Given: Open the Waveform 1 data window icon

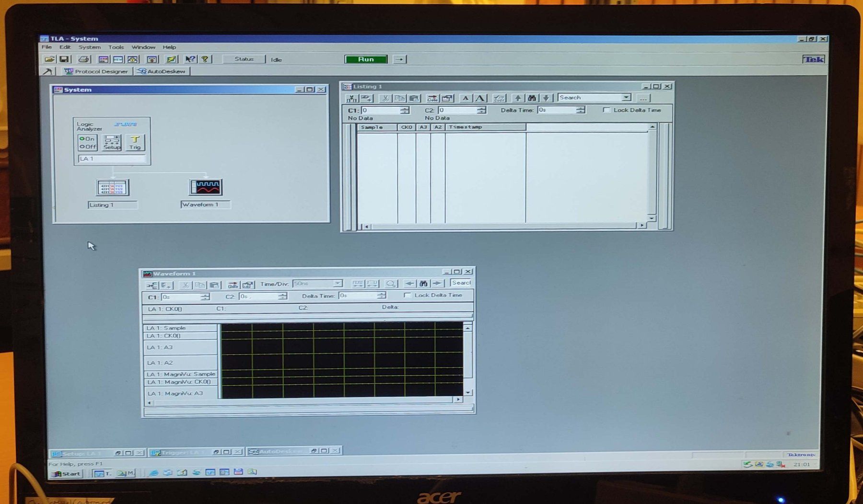Looking at the screenshot, I should [206, 187].
